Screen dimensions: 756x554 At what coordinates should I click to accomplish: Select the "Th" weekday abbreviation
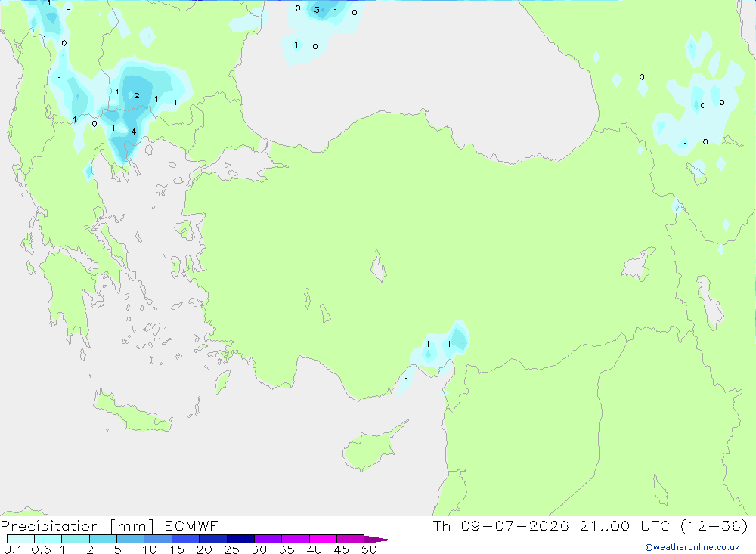442,525
